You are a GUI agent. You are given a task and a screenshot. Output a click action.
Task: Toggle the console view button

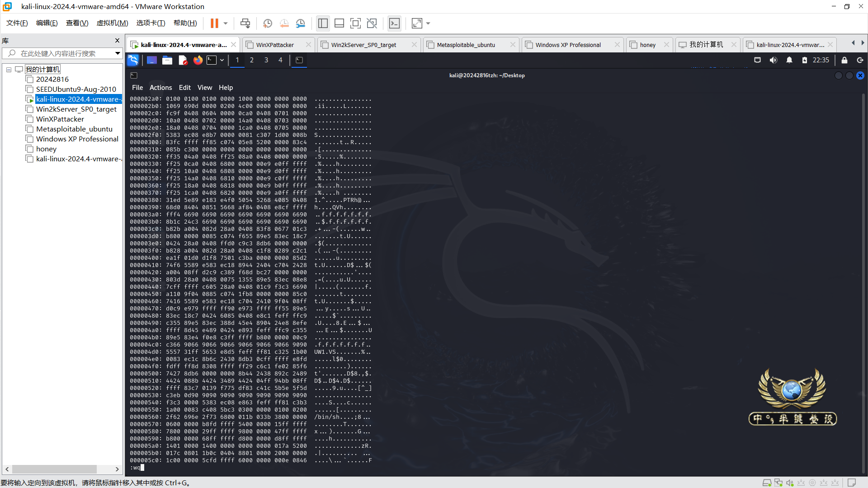[x=394, y=23]
